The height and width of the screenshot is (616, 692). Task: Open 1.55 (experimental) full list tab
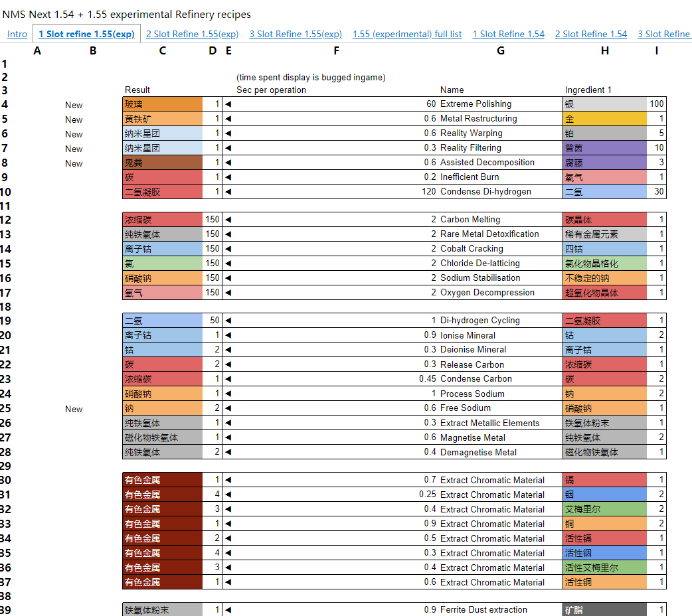[x=407, y=34]
